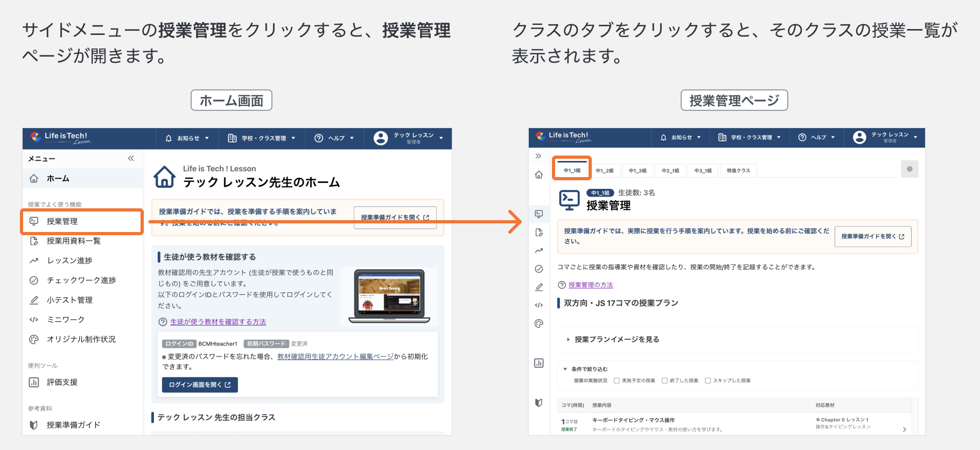Click the palette icon in 授業管理 page collapsed sidebar

[539, 324]
